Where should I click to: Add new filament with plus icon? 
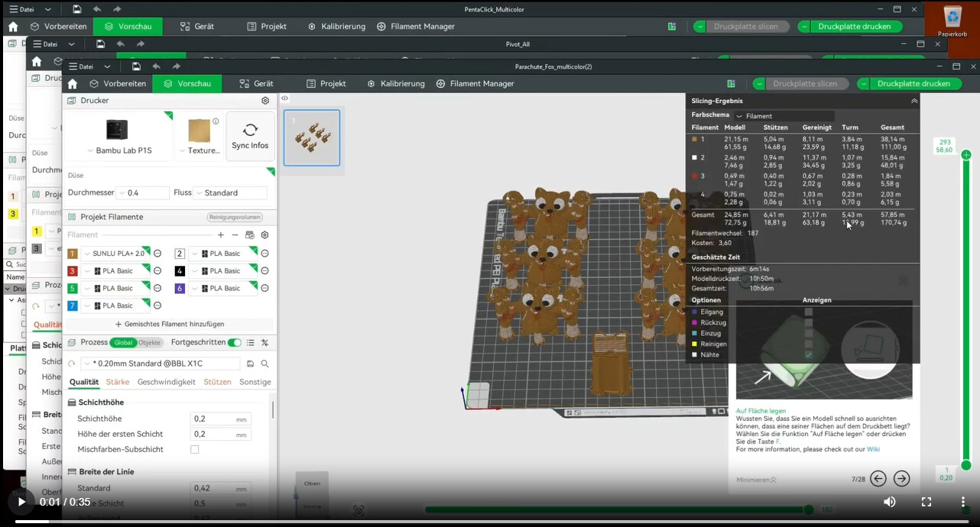click(x=221, y=235)
